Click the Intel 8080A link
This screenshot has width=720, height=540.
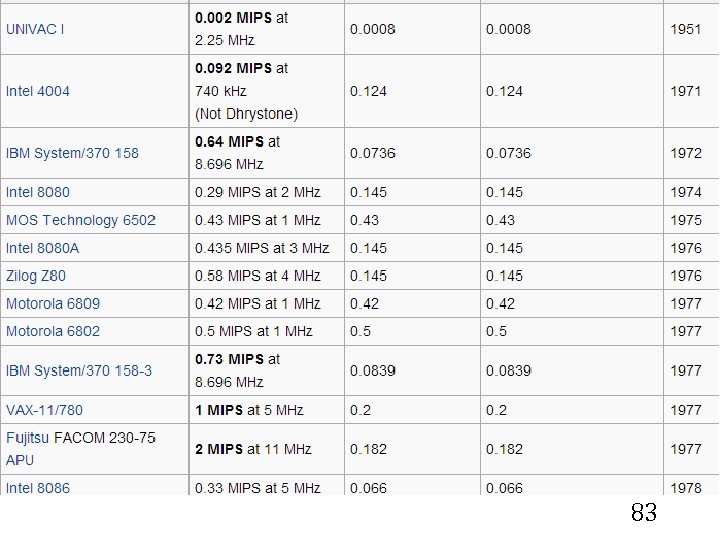tap(42, 248)
